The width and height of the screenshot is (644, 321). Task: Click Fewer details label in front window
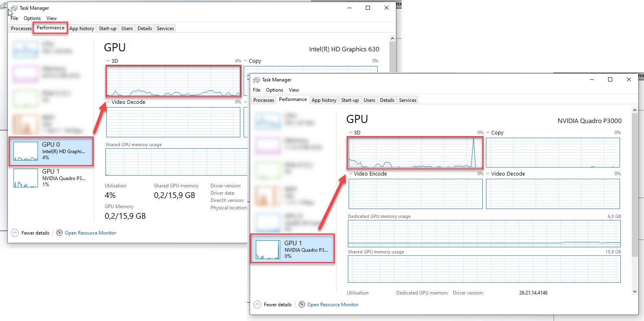point(278,305)
